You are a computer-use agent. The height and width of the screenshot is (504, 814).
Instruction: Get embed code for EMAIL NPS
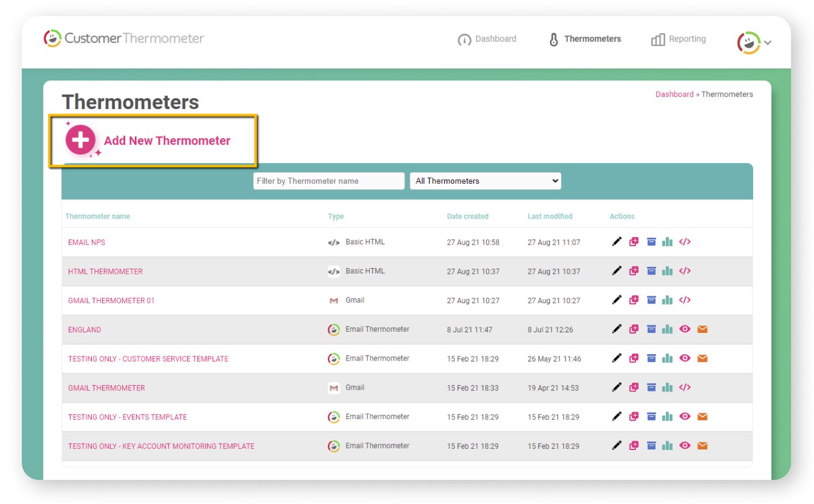[684, 242]
